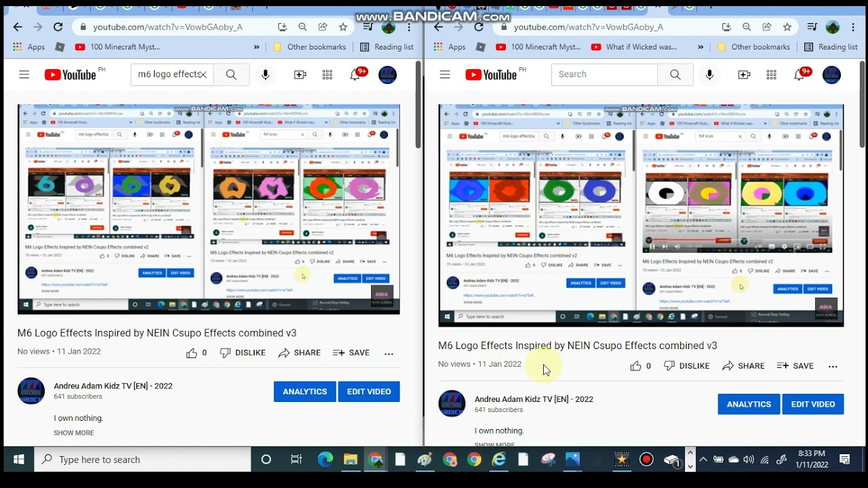The image size is (868, 488).
Task: Show hidden system tray icons
Action: pyautogui.click(x=703, y=460)
